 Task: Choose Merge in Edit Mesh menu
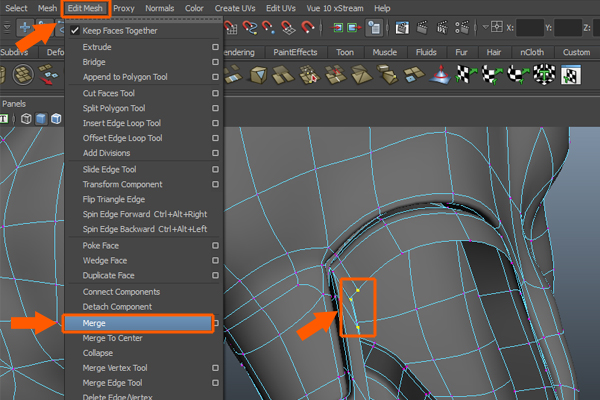pyautogui.click(x=138, y=323)
